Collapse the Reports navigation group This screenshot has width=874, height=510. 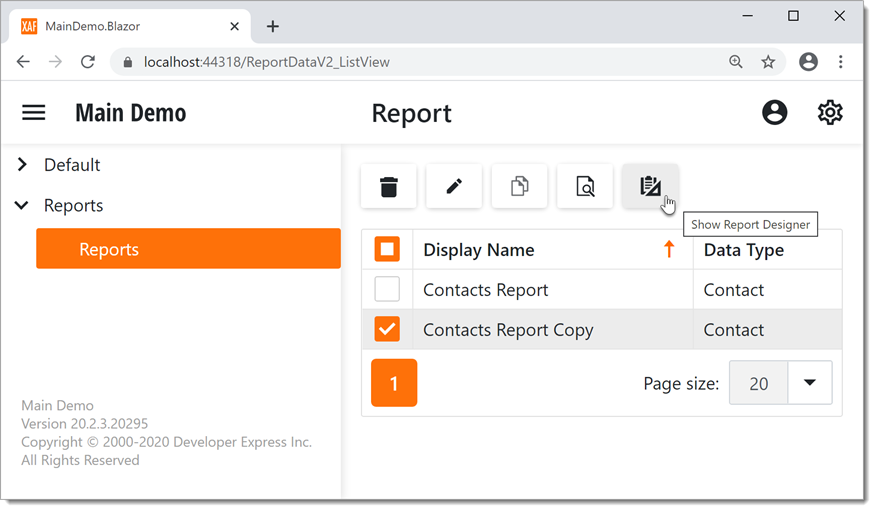point(22,205)
